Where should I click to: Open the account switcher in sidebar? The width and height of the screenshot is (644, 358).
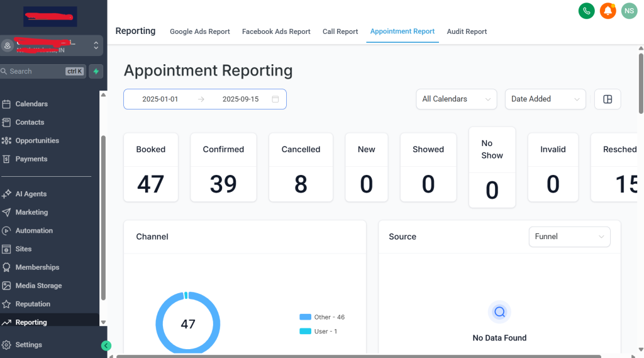[x=51, y=46]
